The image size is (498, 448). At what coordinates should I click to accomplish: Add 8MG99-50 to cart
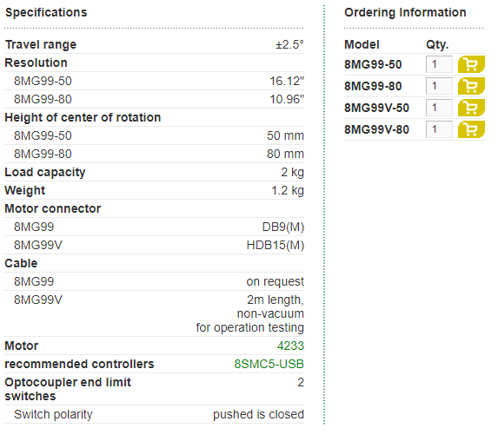(x=471, y=64)
